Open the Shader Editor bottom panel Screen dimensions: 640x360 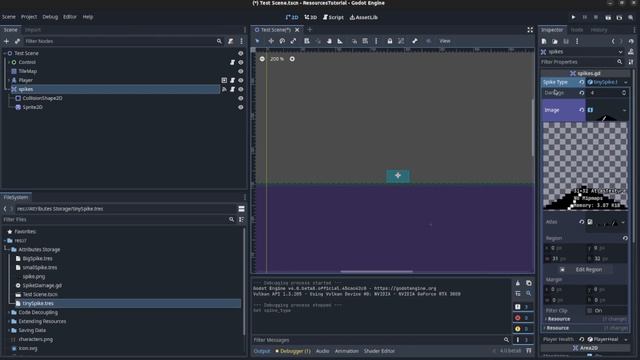(x=379, y=351)
